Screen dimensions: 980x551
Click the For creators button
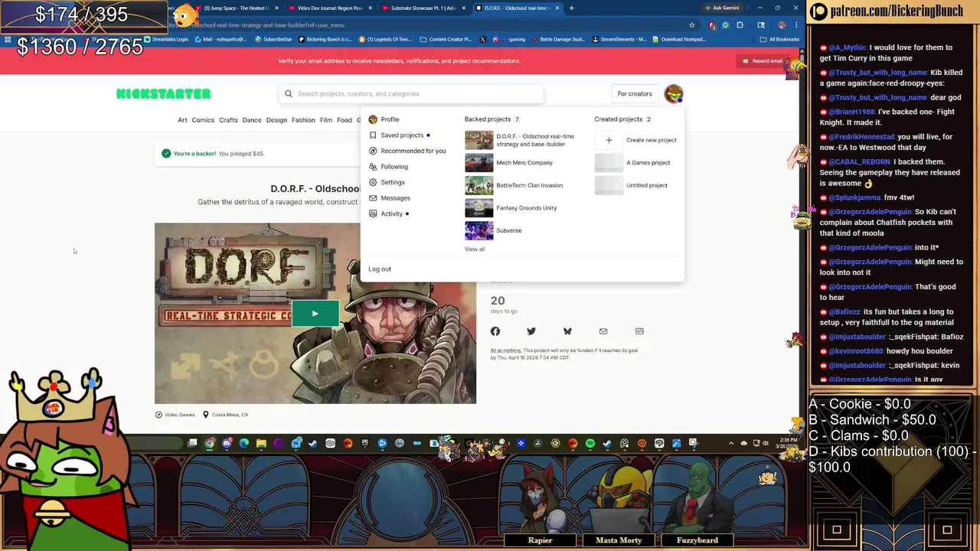[635, 94]
